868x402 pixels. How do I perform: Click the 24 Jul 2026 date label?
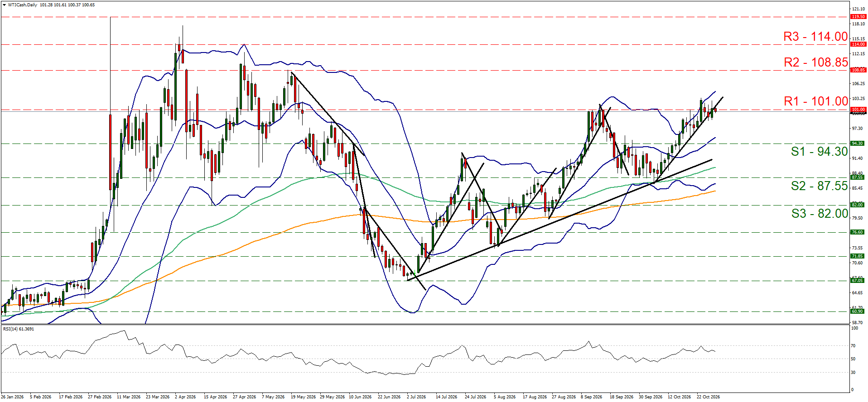click(x=475, y=397)
